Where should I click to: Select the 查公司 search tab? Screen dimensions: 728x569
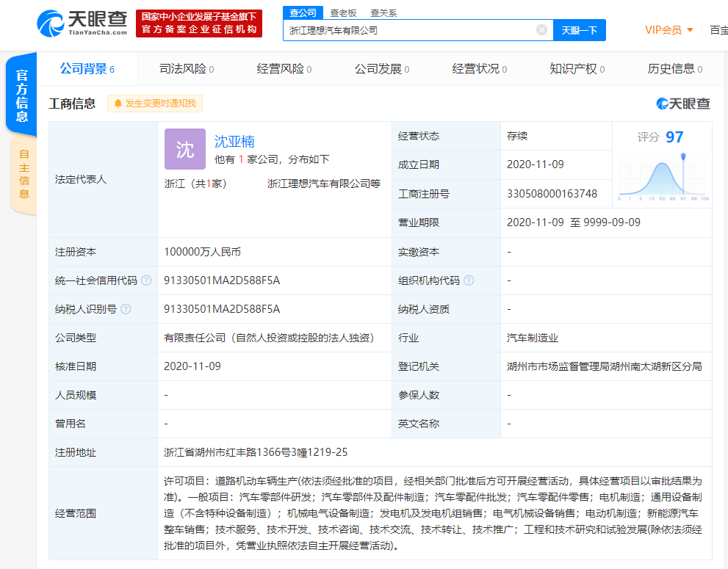pyautogui.click(x=303, y=12)
